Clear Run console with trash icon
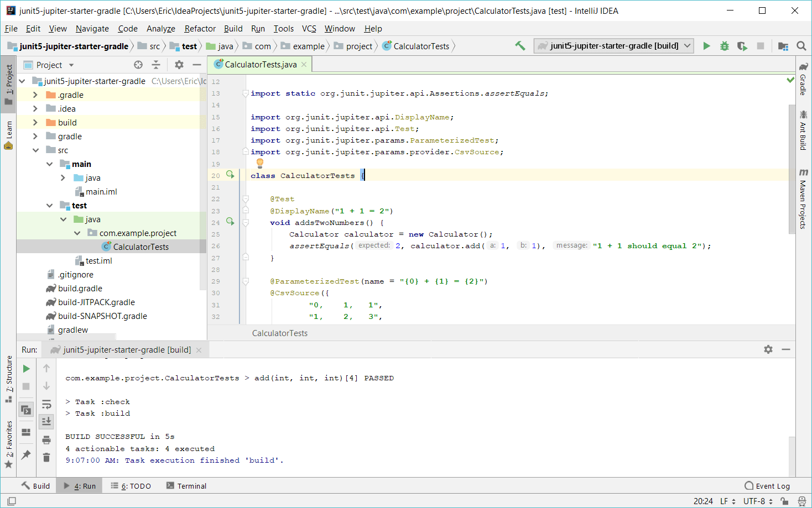The height and width of the screenshot is (508, 812). coord(46,458)
